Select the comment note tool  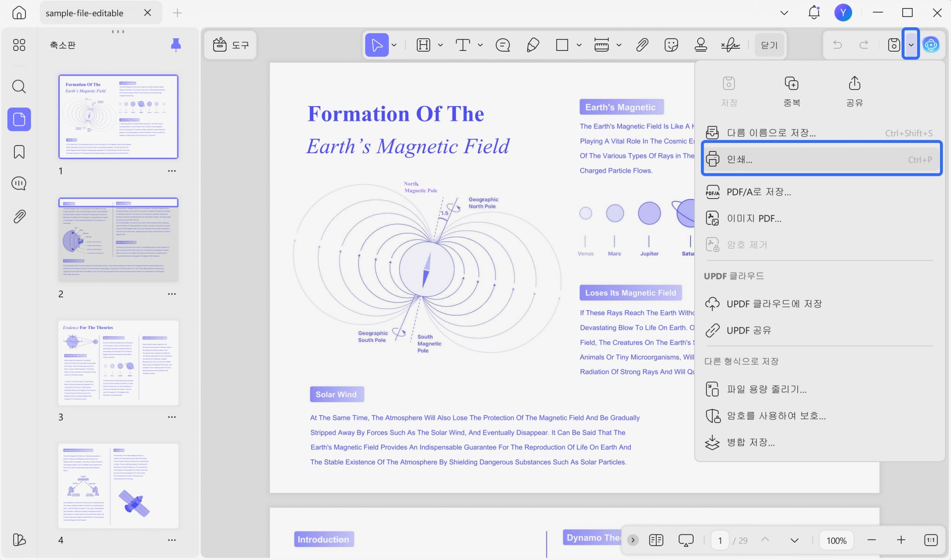pos(503,45)
